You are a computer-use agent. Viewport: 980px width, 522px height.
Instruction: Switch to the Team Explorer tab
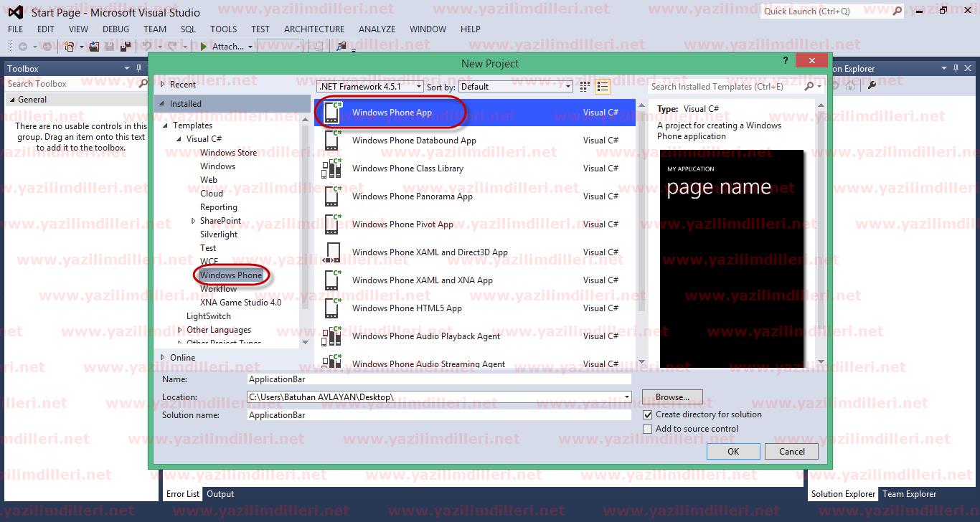pyautogui.click(x=909, y=494)
